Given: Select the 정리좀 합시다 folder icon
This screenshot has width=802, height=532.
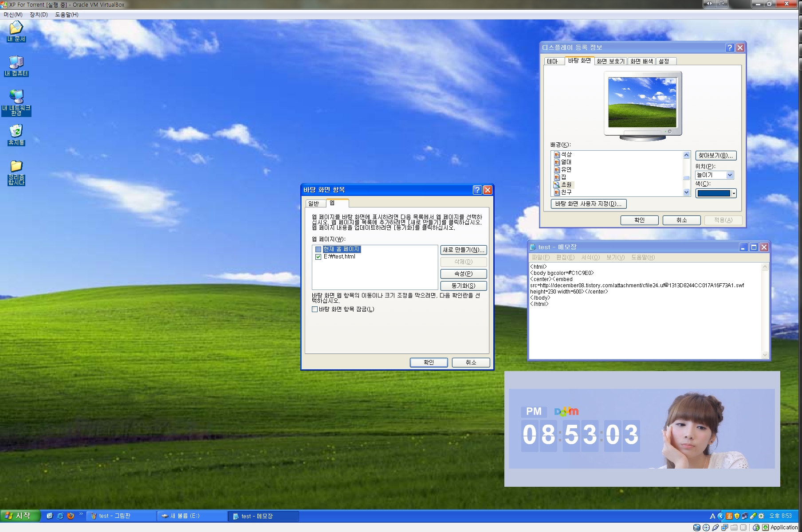Looking at the screenshot, I should coord(16,172).
